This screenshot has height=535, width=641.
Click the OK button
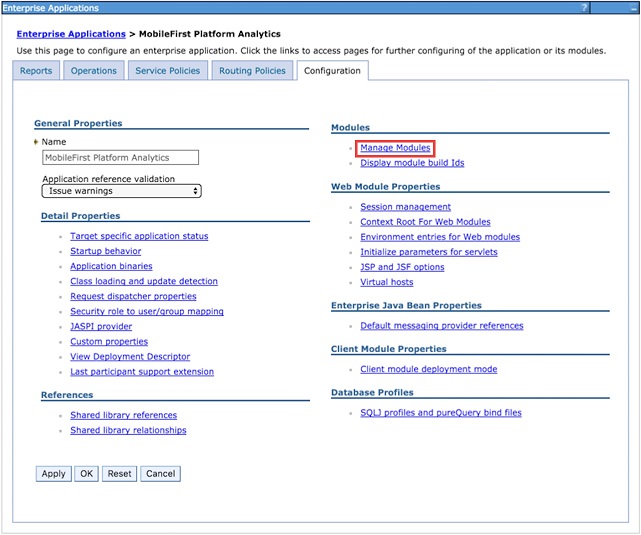click(86, 474)
